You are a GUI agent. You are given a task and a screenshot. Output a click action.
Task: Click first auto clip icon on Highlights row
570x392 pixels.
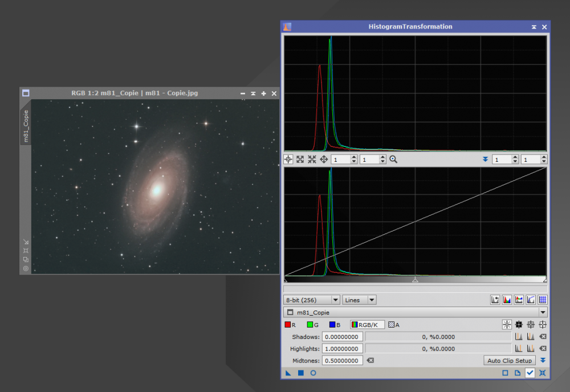click(x=519, y=348)
